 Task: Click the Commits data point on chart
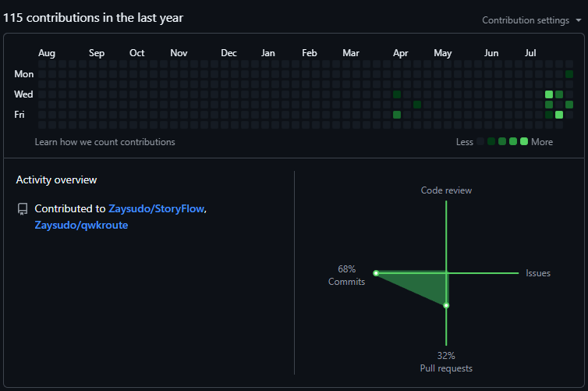pos(376,273)
